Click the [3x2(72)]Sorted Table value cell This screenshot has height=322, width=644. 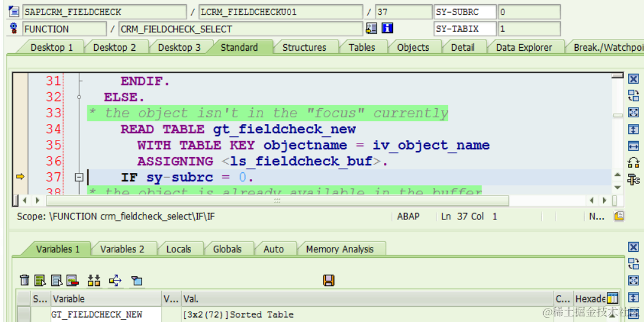(367, 315)
